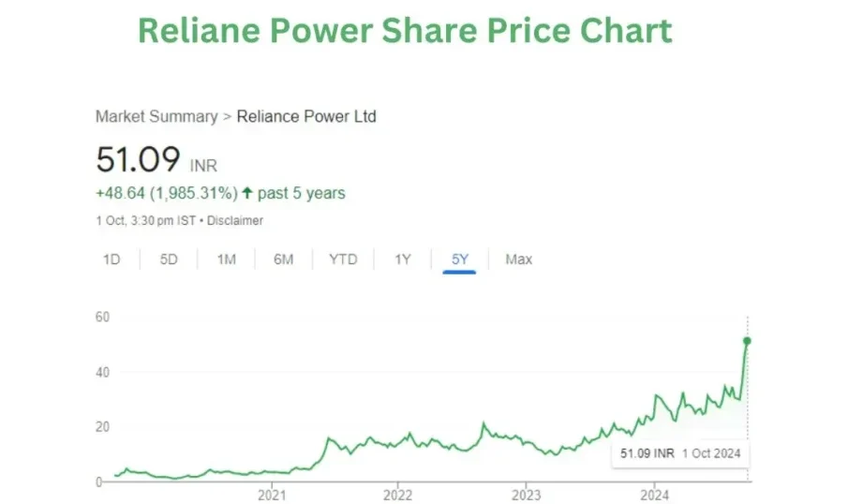Select the 1M range tab
848x504 pixels.
(x=226, y=259)
